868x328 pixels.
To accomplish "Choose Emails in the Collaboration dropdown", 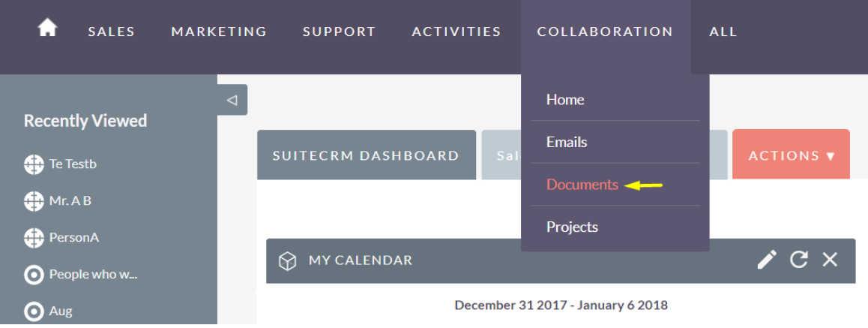I will tap(567, 142).
